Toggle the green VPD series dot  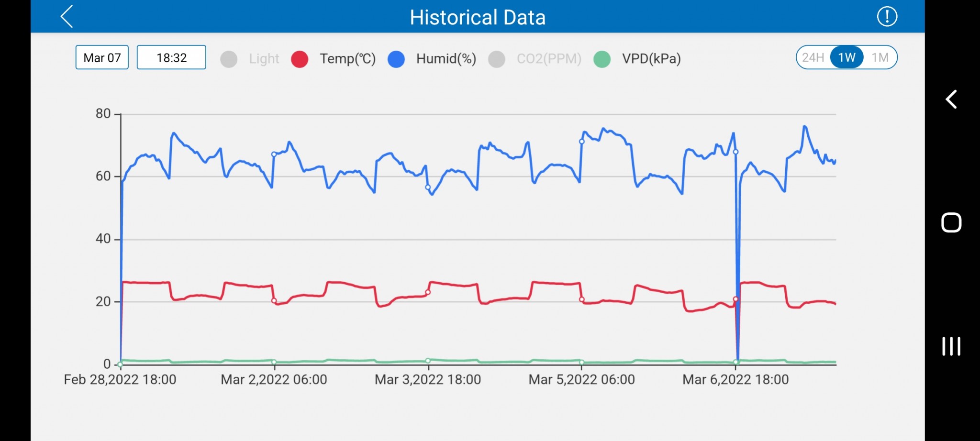[x=602, y=59]
